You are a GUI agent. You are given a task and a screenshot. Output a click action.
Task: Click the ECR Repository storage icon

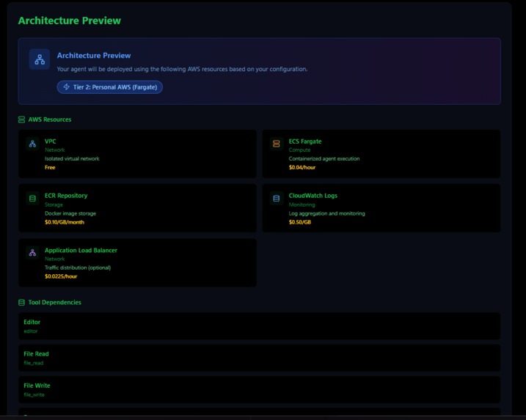pyautogui.click(x=32, y=198)
